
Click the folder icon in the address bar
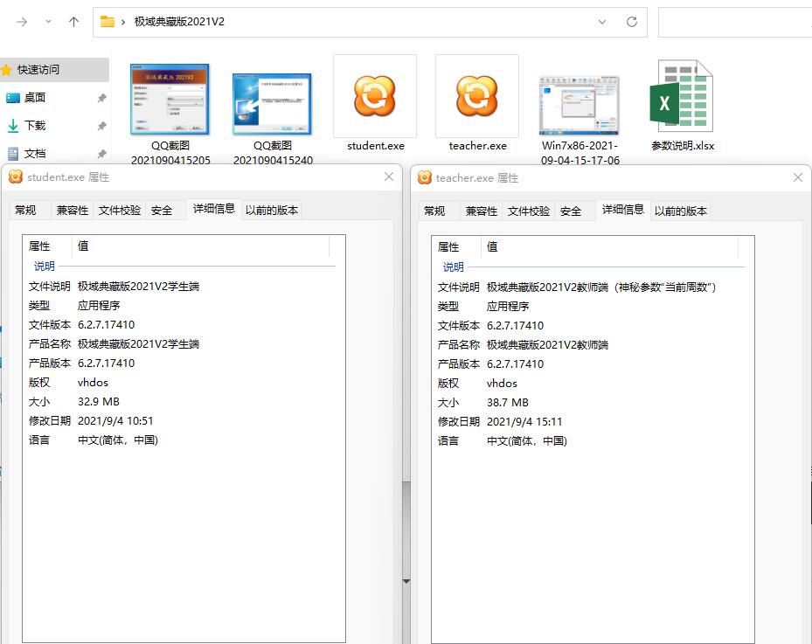click(107, 22)
